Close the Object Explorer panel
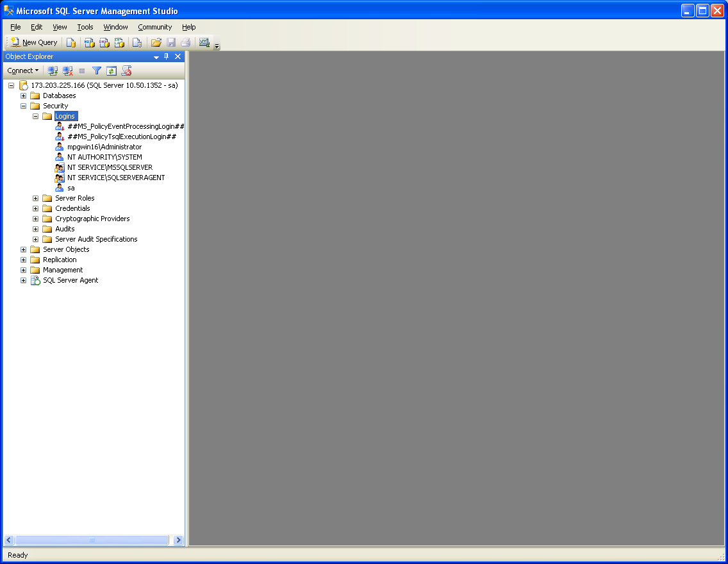728x564 pixels. click(x=178, y=56)
